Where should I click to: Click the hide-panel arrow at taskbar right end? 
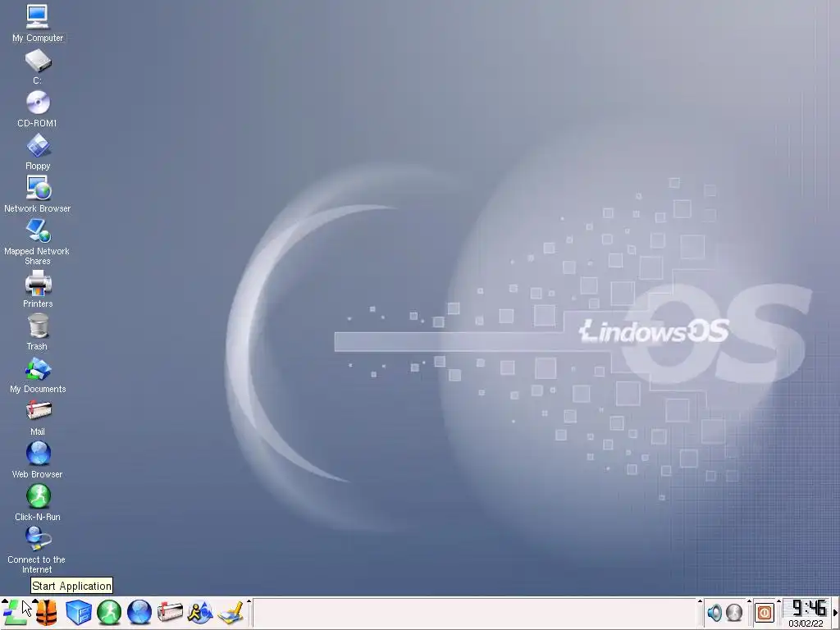click(836, 613)
